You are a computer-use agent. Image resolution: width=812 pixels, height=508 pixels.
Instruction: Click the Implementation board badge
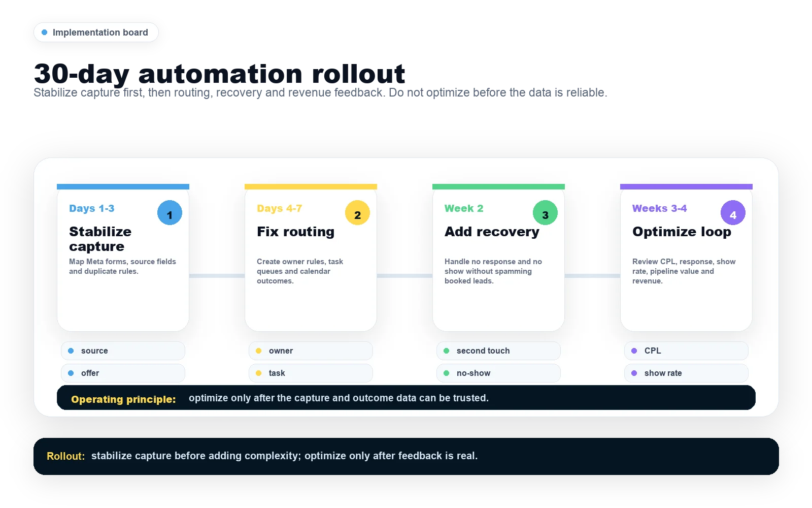click(x=96, y=33)
